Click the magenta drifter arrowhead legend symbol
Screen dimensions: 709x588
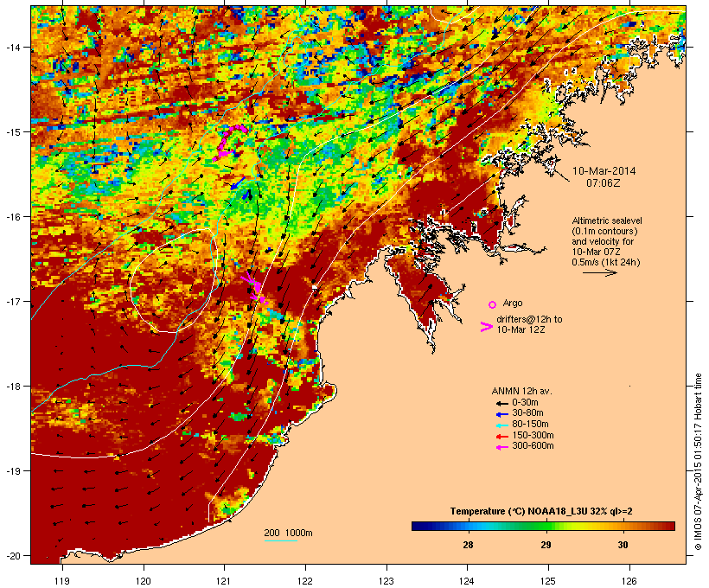pos(486,327)
